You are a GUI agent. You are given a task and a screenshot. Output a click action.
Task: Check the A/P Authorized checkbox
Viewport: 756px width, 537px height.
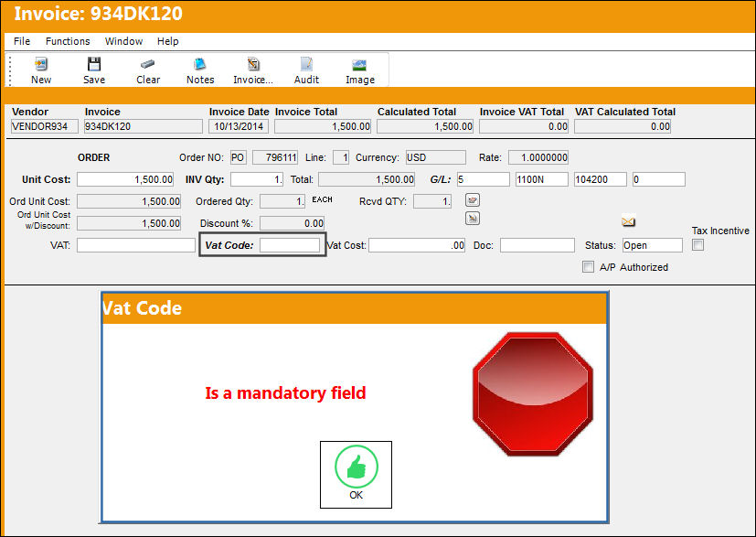[x=588, y=267]
